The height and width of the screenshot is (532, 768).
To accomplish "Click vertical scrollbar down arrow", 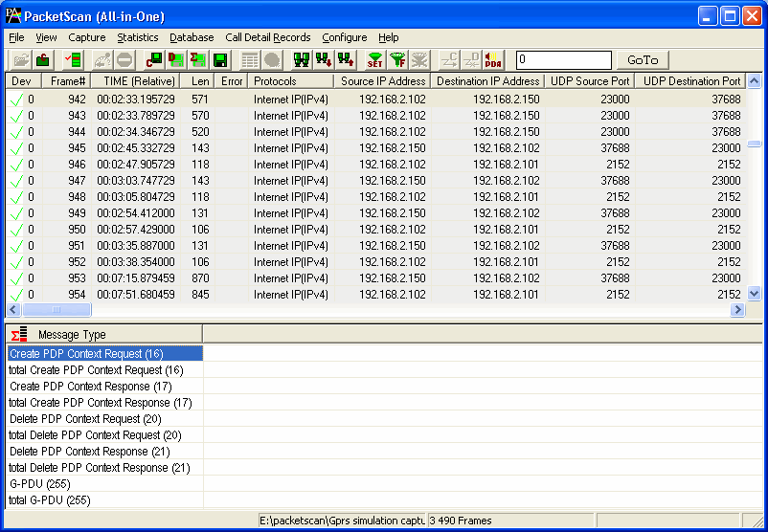I will [755, 294].
